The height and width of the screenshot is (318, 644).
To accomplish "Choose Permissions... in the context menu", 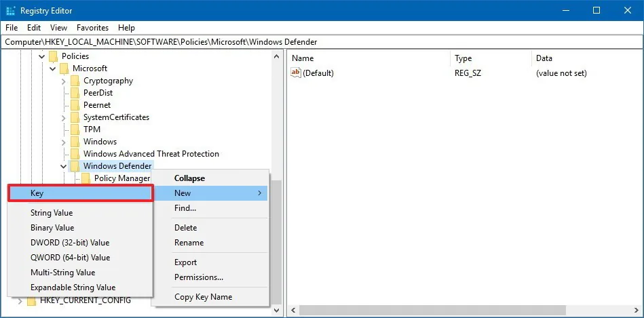I will (x=210, y=277).
